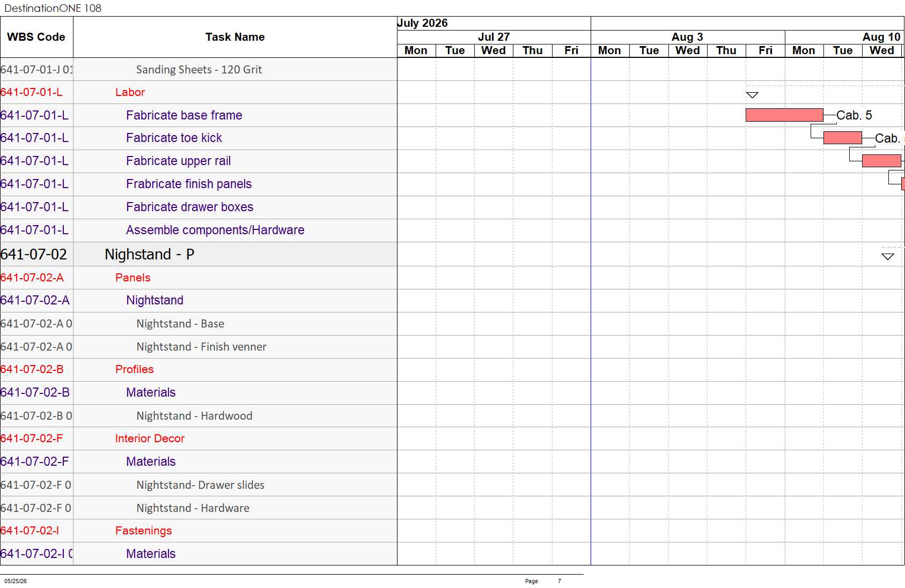Select 'Materials' in the 641-07-02-F row
Screen dimensions: 905x588
(x=151, y=462)
